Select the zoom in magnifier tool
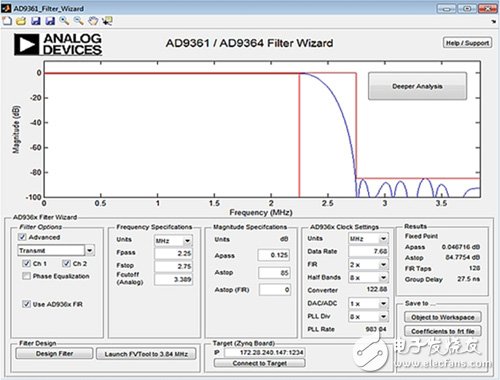 point(64,21)
